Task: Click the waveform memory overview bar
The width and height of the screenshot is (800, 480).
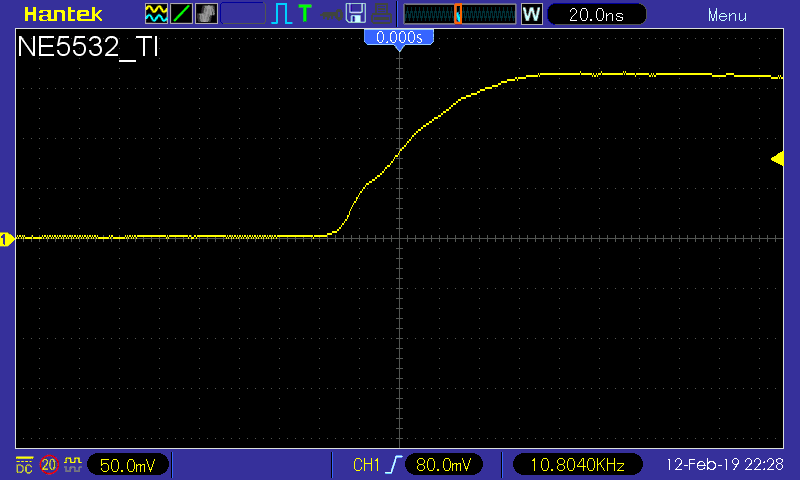Action: (x=460, y=14)
